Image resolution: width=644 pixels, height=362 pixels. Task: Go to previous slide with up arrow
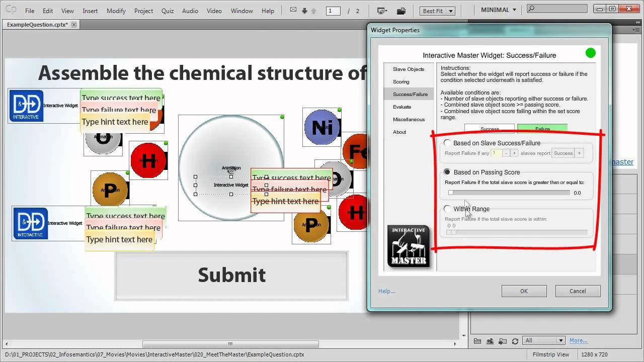[x=313, y=11]
